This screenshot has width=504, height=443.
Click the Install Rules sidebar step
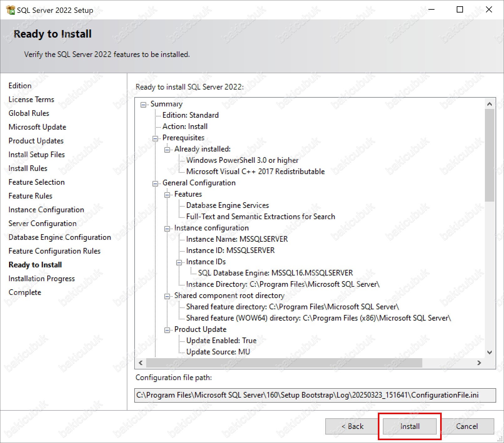[x=28, y=168]
